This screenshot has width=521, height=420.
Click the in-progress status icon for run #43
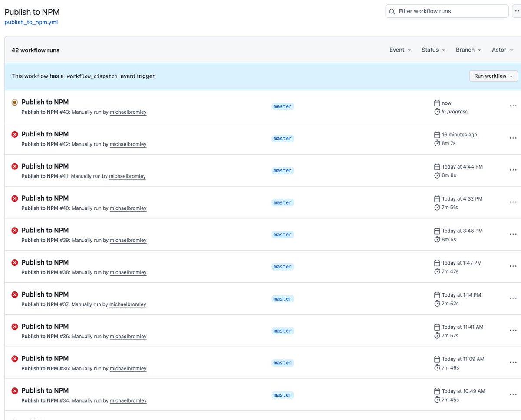pos(15,103)
